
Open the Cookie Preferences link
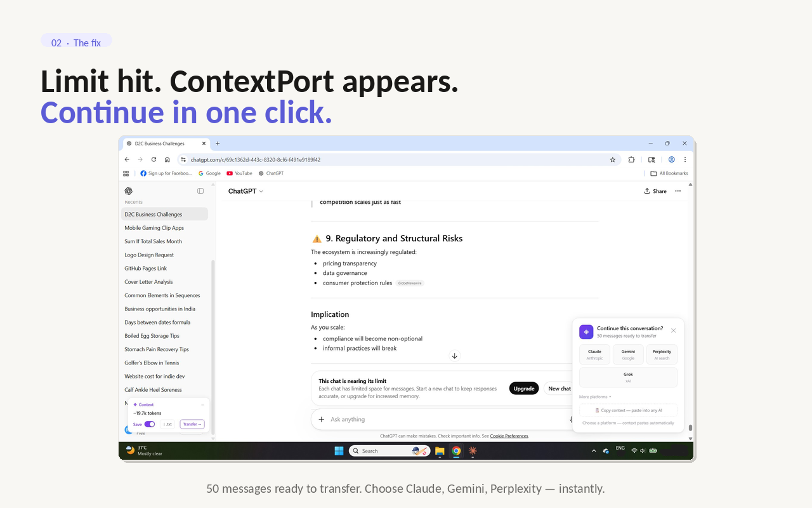[x=509, y=436]
